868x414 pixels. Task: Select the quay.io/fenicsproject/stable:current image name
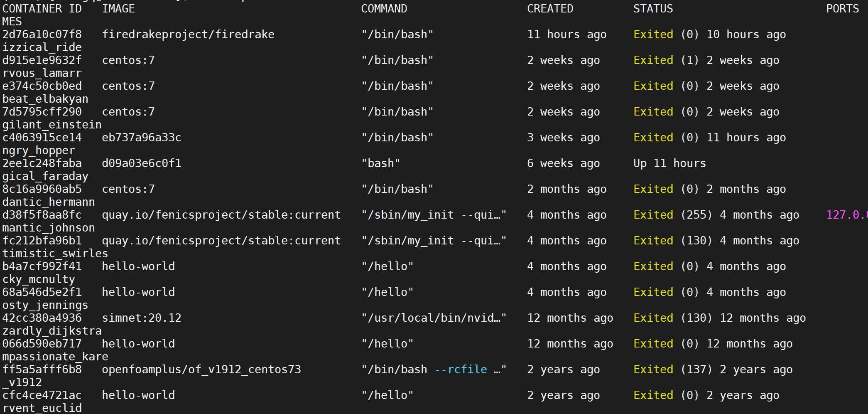coord(221,214)
